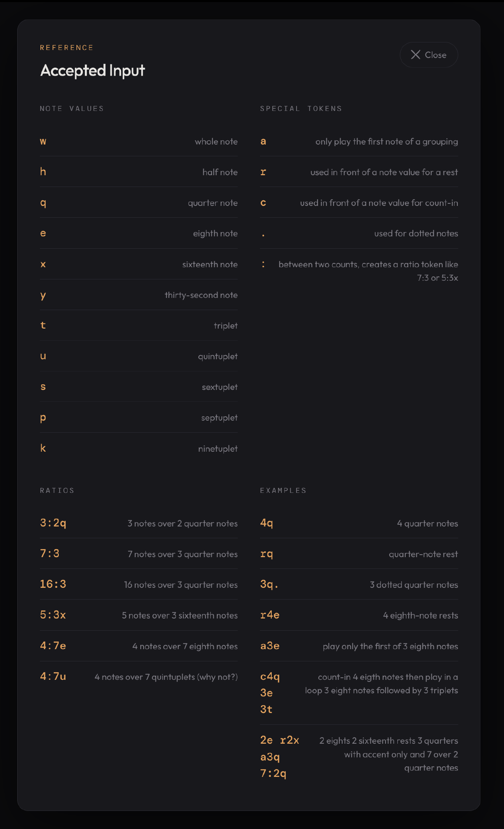This screenshot has height=829, width=504.
Task: Click the 'Accepted Input' heading
Action: (92, 71)
